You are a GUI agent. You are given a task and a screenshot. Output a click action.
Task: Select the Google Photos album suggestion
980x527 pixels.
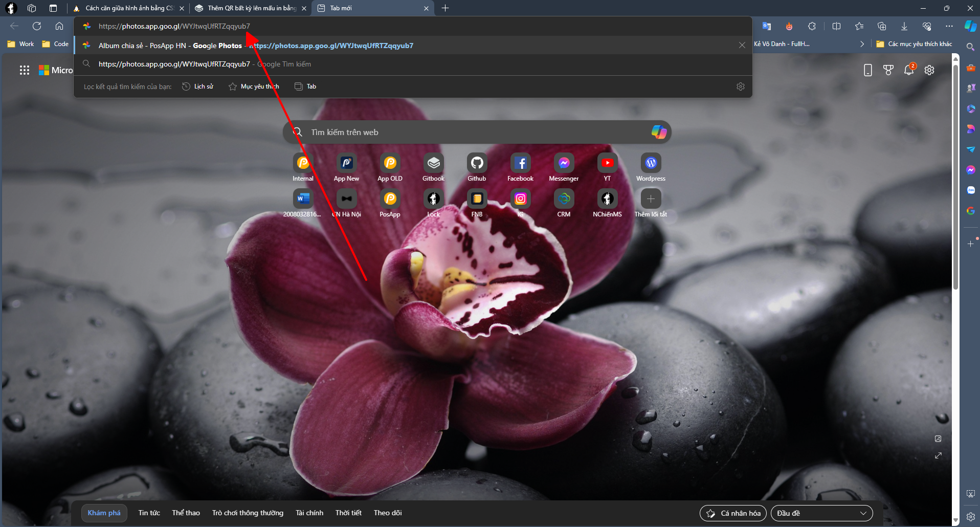(256, 46)
